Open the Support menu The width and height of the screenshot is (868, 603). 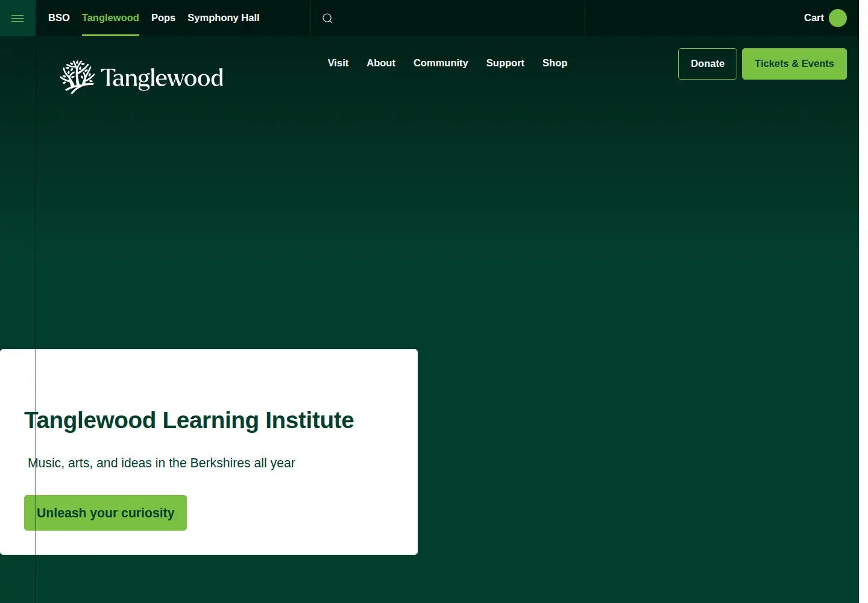(x=505, y=63)
